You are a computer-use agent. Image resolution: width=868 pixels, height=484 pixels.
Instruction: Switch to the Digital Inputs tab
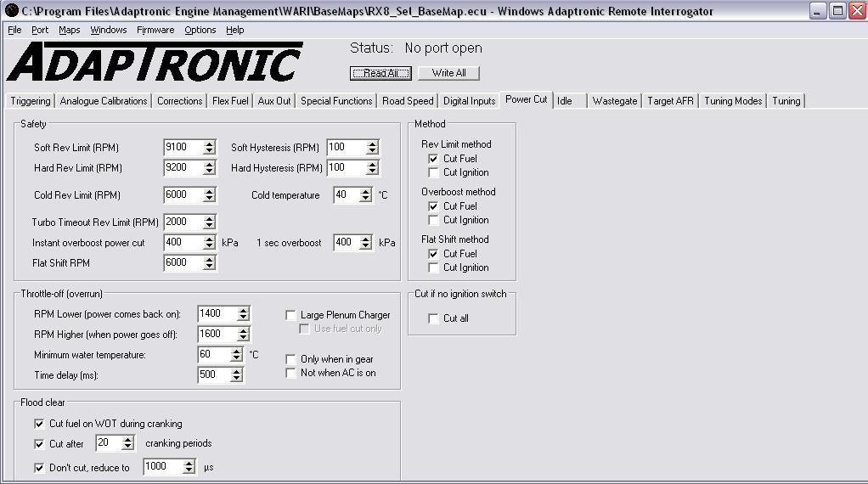point(470,101)
